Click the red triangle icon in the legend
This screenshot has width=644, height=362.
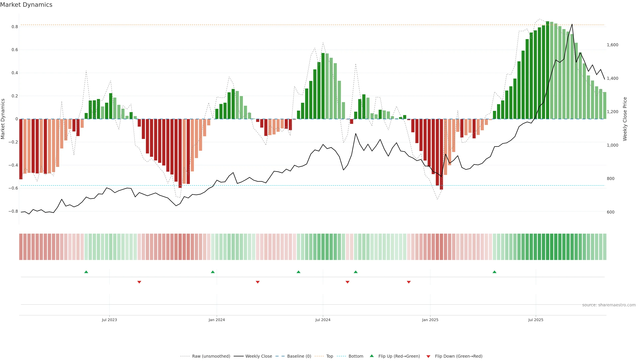tap(428, 356)
